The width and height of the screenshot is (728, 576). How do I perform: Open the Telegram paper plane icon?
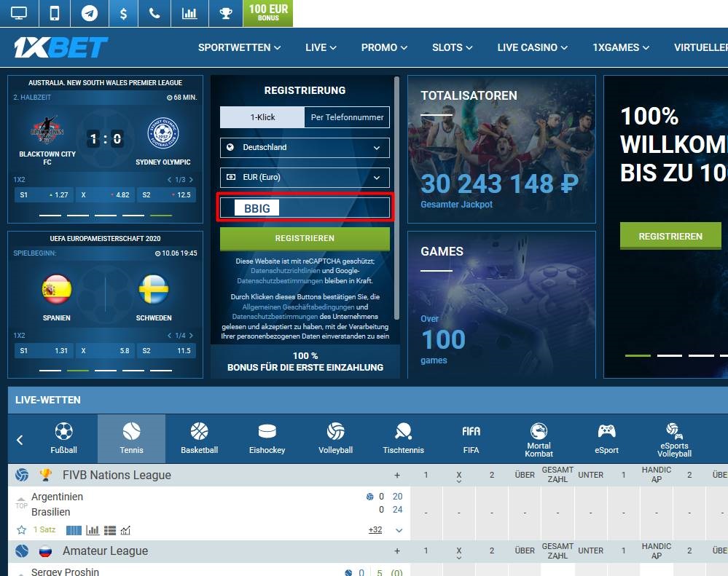pyautogui.click(x=89, y=13)
